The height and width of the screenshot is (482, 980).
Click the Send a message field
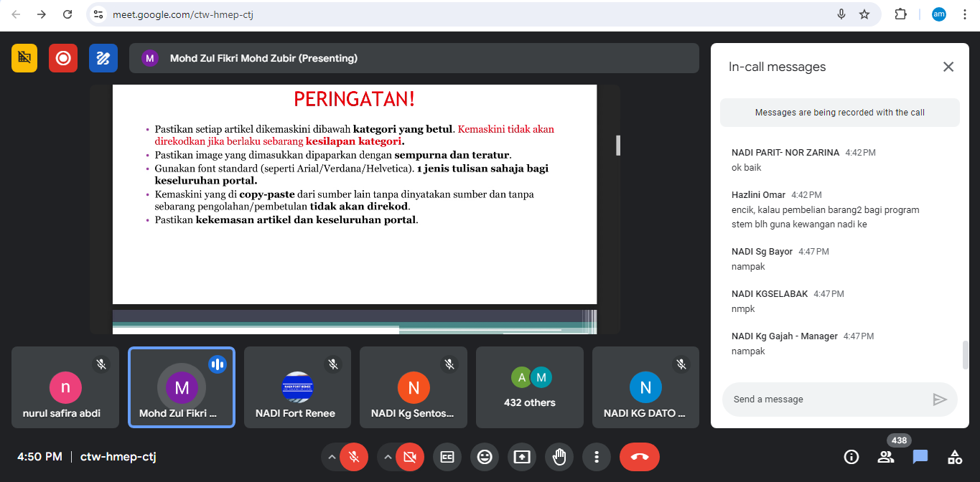tap(826, 400)
